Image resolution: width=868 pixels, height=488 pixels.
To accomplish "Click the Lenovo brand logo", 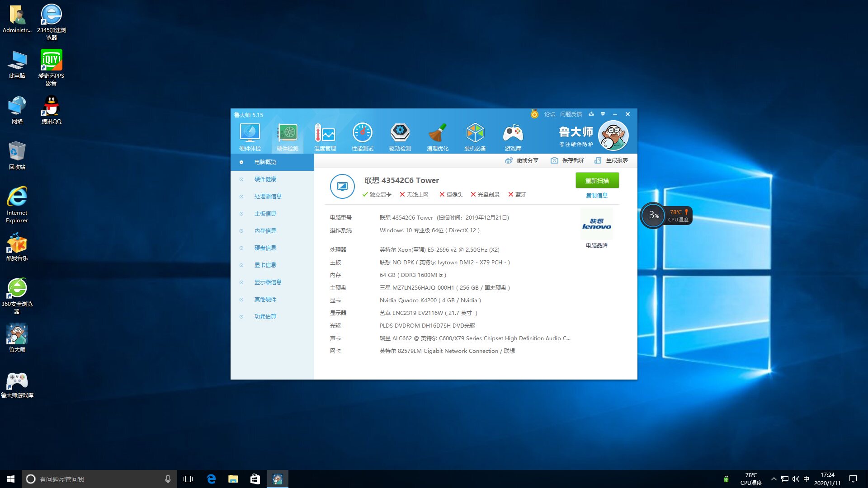I will pos(597,224).
